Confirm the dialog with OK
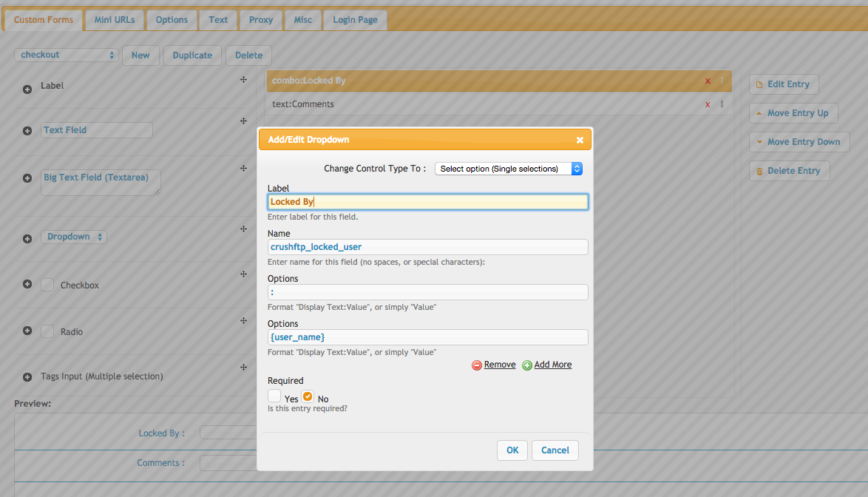Screen dimensions: 868x497 (512, 450)
